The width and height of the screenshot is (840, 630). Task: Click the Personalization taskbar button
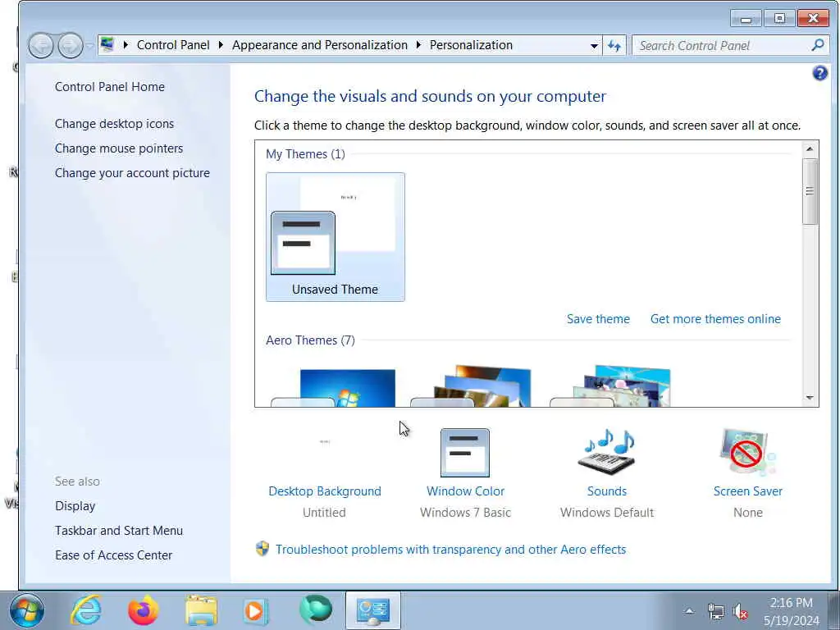[x=373, y=610]
